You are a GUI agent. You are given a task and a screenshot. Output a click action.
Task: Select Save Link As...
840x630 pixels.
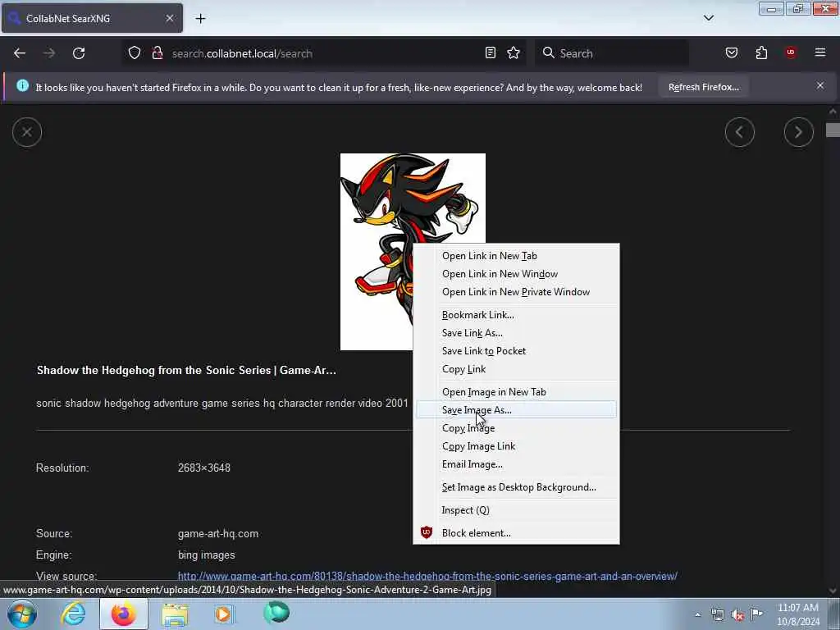tap(516, 333)
